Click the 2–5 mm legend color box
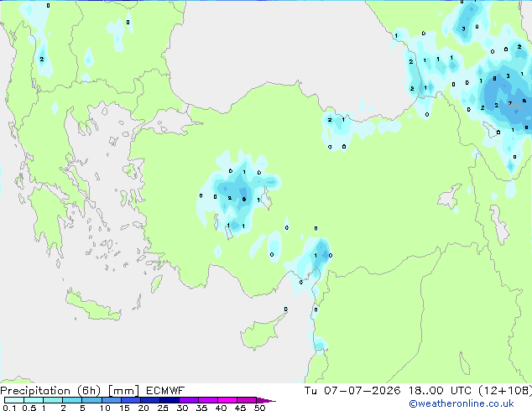Image resolution: width=532 pixels, height=411 pixels. coord(72,400)
